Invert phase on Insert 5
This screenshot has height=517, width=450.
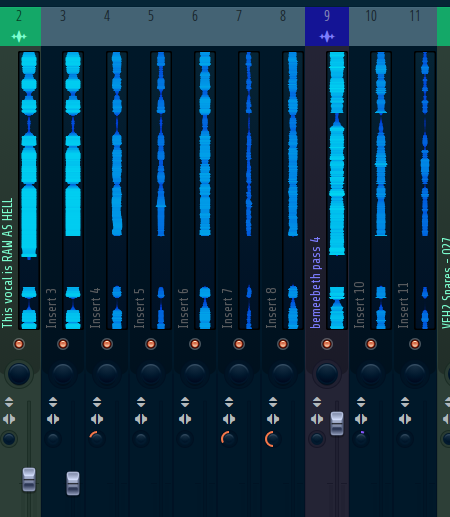[141, 402]
